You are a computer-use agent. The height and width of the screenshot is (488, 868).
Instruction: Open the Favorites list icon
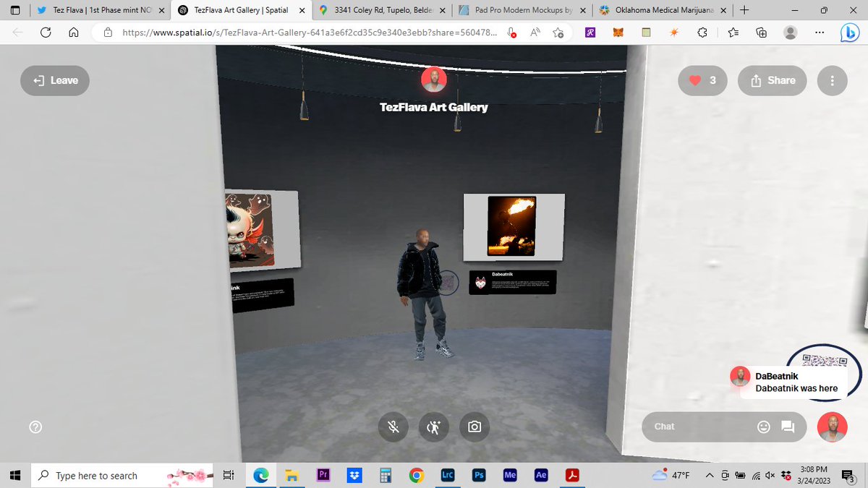(x=733, y=33)
